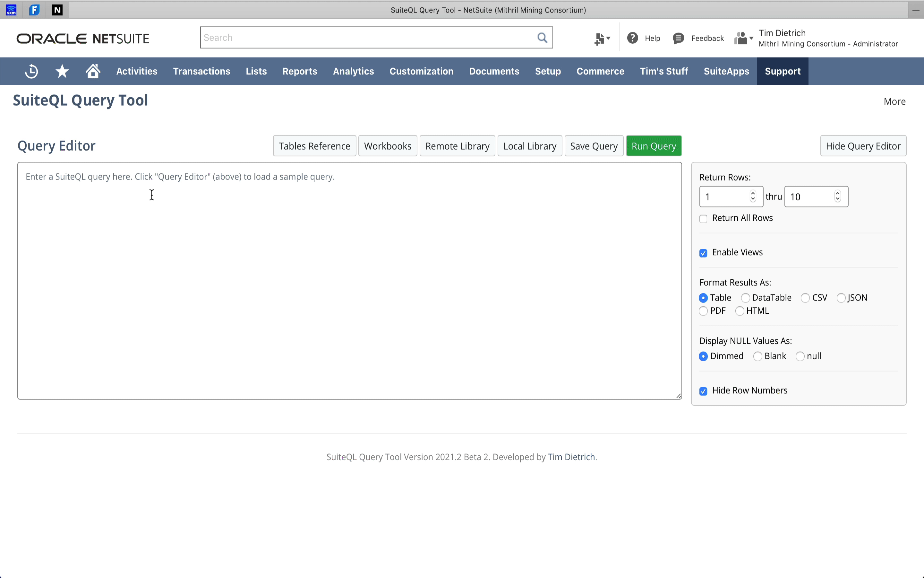This screenshot has height=578, width=924.
Task: Click the search magnifier icon
Action: tap(542, 38)
